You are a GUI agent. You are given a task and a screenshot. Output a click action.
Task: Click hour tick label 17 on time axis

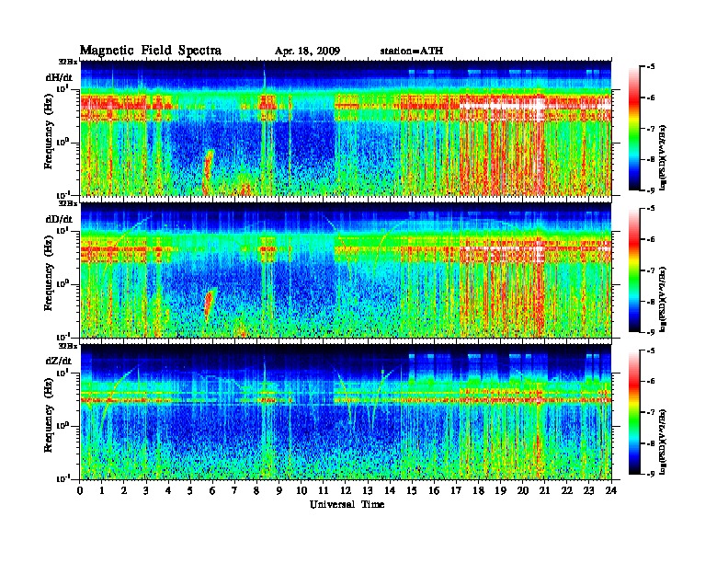[456, 491]
